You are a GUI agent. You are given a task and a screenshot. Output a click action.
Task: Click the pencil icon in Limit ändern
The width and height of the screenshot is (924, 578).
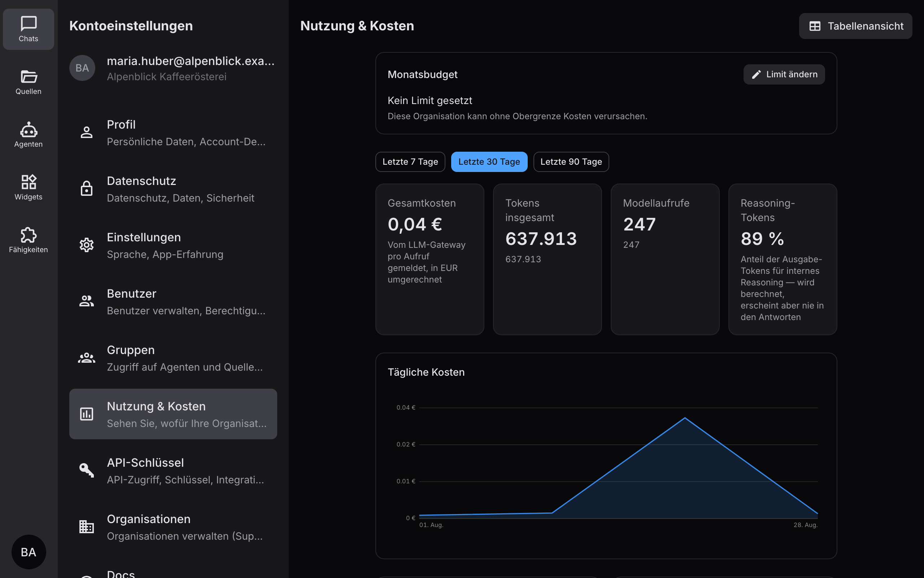coord(757,74)
